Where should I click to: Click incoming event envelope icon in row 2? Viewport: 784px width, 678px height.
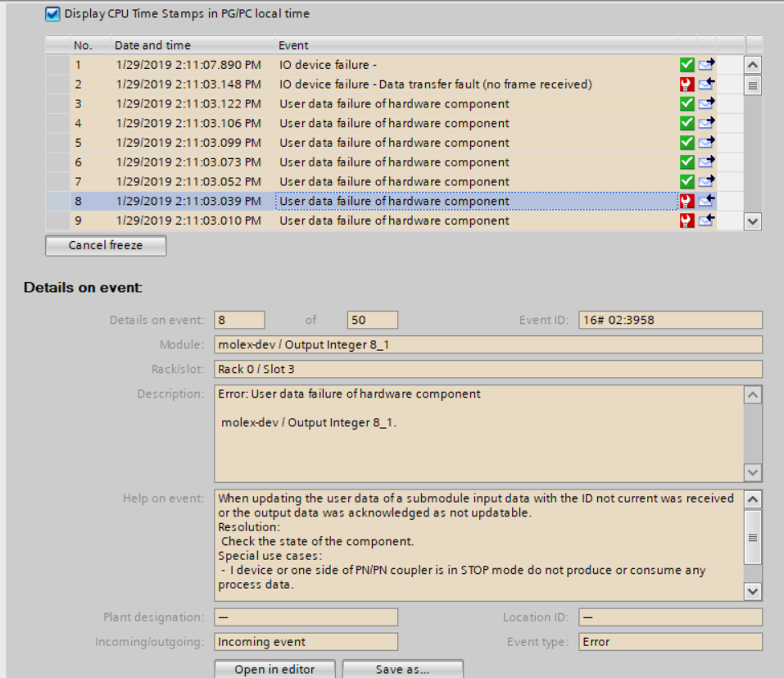tap(706, 84)
